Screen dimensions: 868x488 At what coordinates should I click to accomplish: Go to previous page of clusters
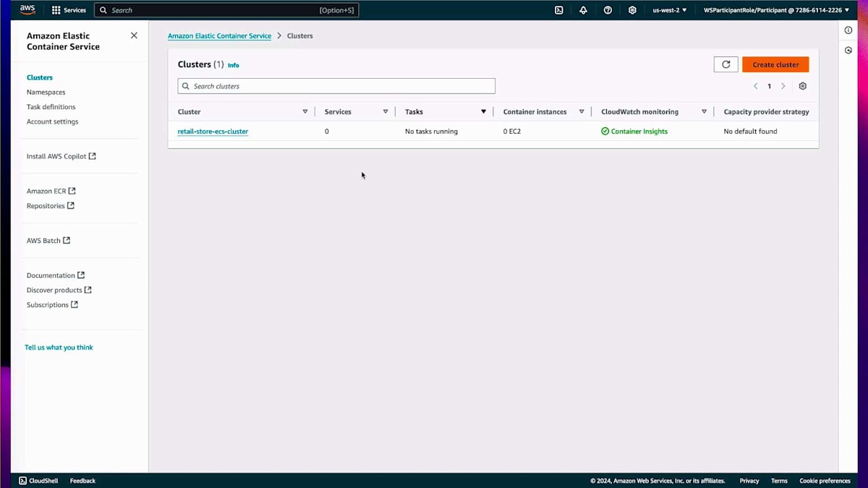(x=755, y=86)
